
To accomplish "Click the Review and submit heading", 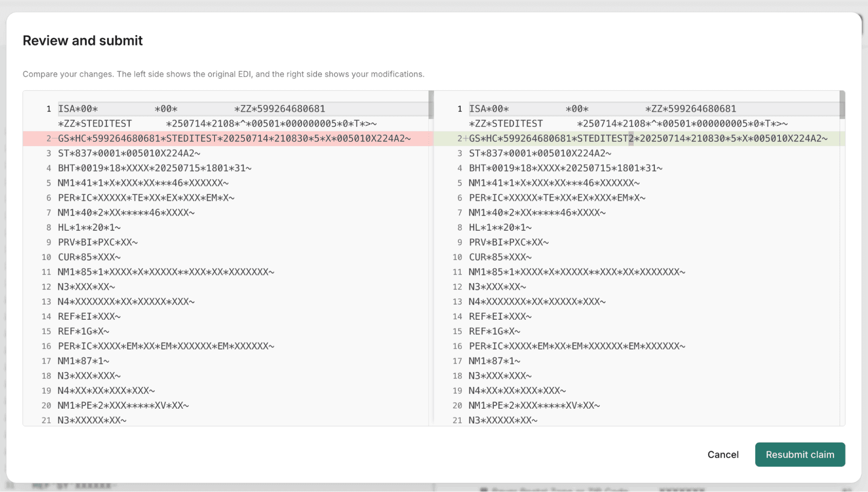I will pyautogui.click(x=83, y=40).
